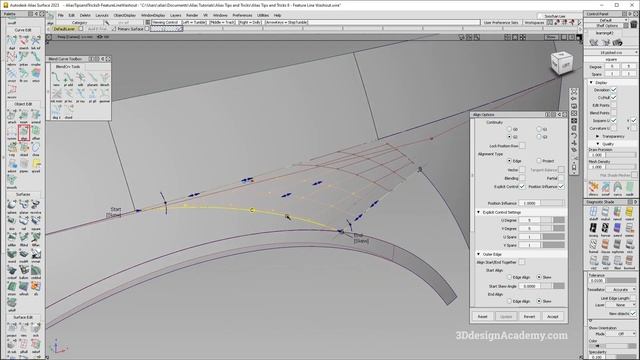
Task: Open the ObjectDisplay menu
Action: tap(124, 15)
